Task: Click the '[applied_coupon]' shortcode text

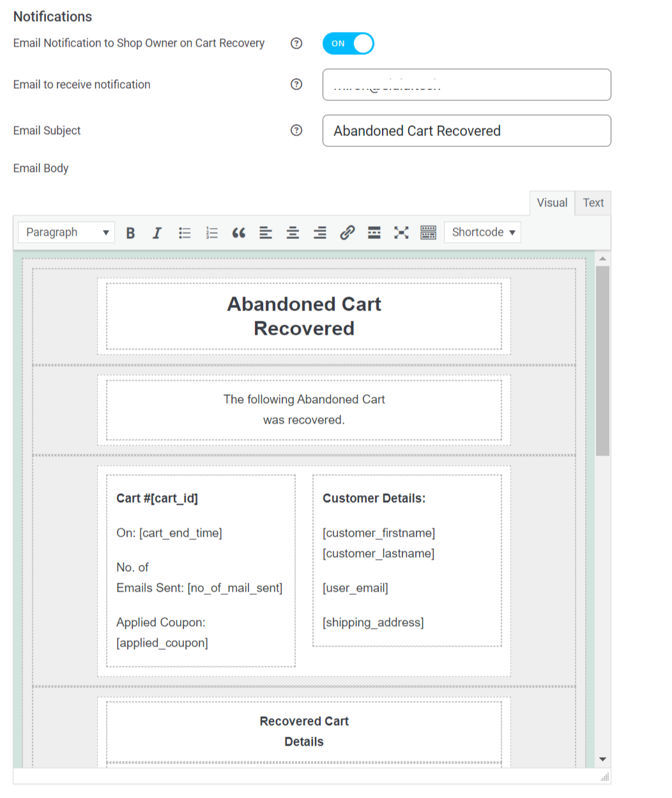Action: (162, 643)
